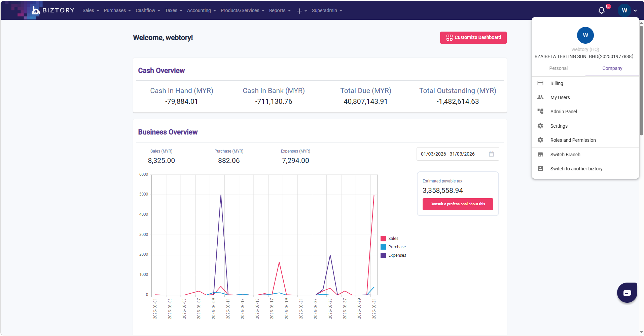Screen dimensions: 644x336
Task: Click the Customize Dashboard button
Action: (473, 38)
